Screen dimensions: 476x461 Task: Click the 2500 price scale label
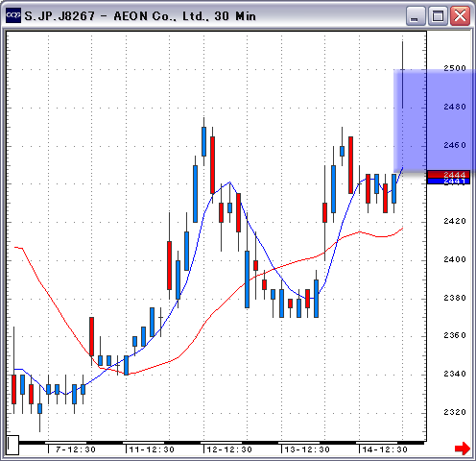click(x=455, y=68)
